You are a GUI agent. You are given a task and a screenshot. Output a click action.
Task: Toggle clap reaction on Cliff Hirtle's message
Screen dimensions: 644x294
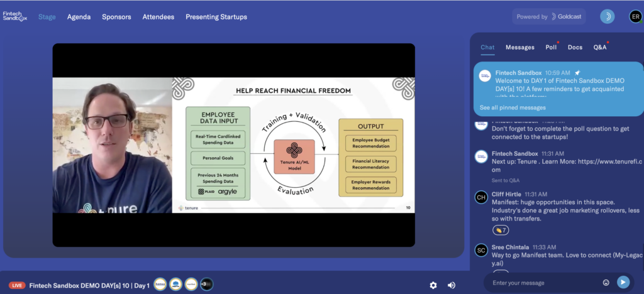click(x=501, y=231)
